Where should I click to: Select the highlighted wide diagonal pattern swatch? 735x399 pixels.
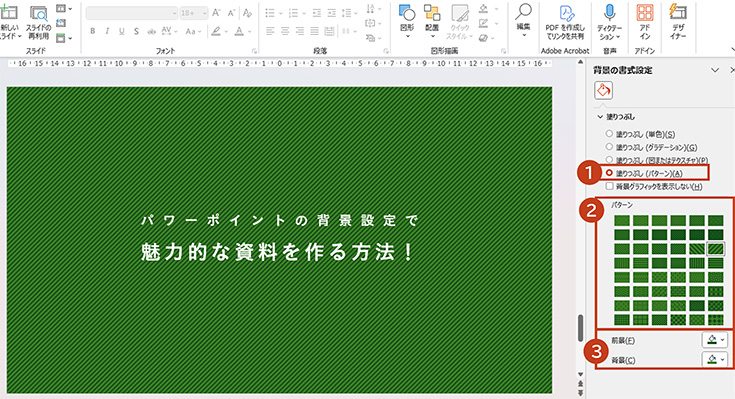coord(715,248)
